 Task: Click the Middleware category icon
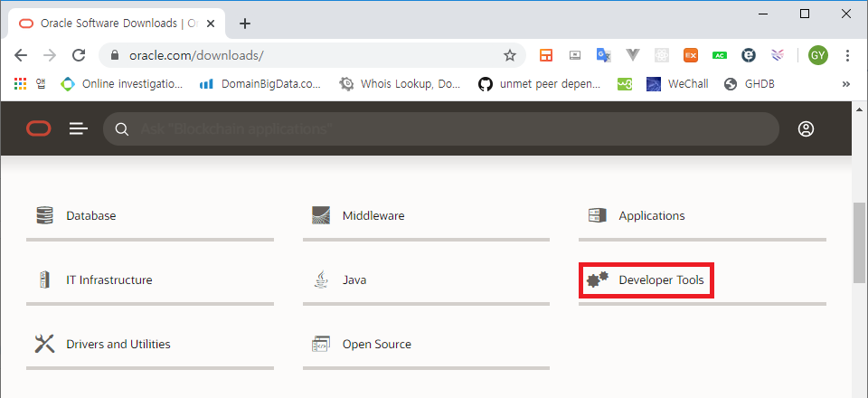point(321,215)
